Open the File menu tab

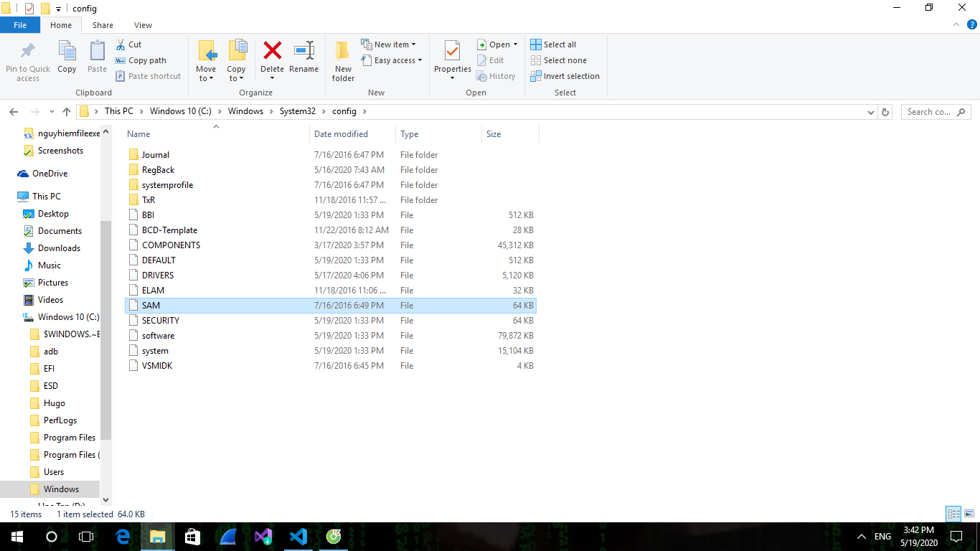[20, 25]
